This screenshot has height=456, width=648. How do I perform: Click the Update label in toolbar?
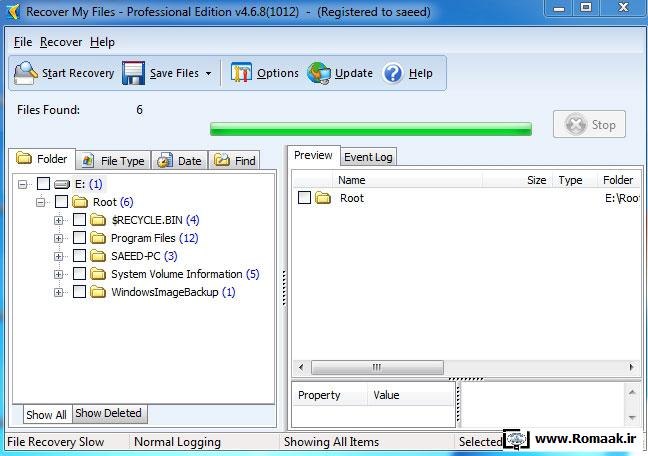click(x=354, y=73)
